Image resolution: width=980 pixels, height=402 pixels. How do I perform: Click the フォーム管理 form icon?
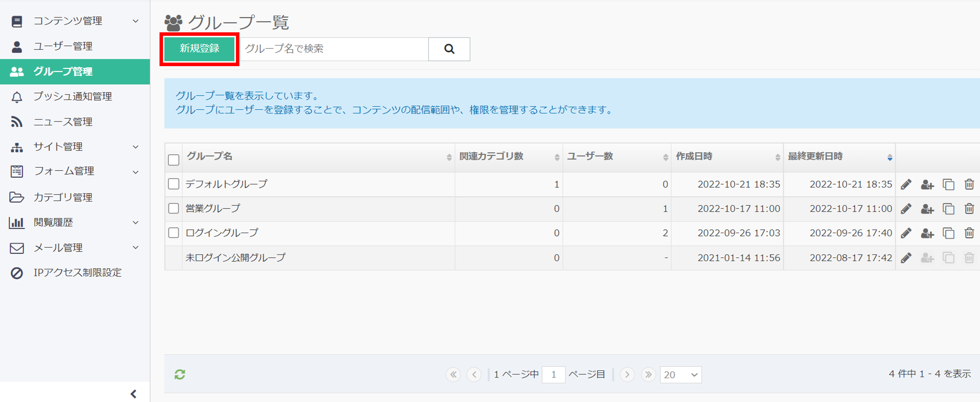pos(17,172)
